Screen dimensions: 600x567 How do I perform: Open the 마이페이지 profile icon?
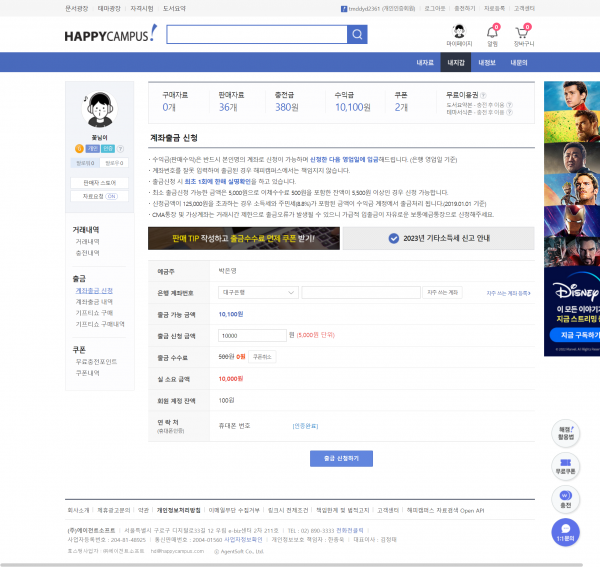coord(459,33)
